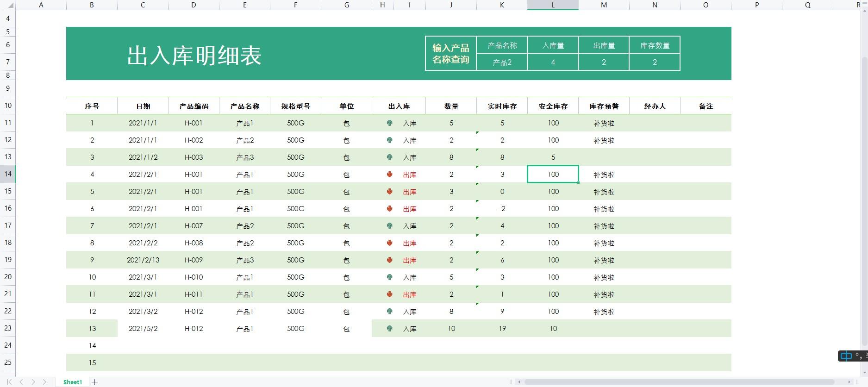868x387 pixels.
Task: Click the horizontal scrollbar thumb
Action: (679, 382)
